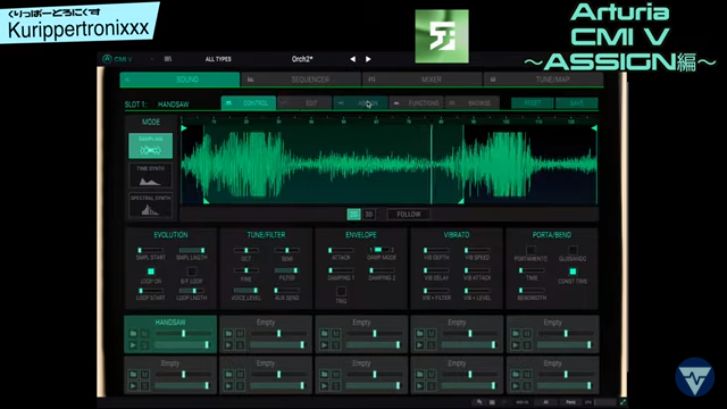Open folder icon in slot 6 below HANDSAW
This screenshot has width=727, height=409.
tap(133, 374)
